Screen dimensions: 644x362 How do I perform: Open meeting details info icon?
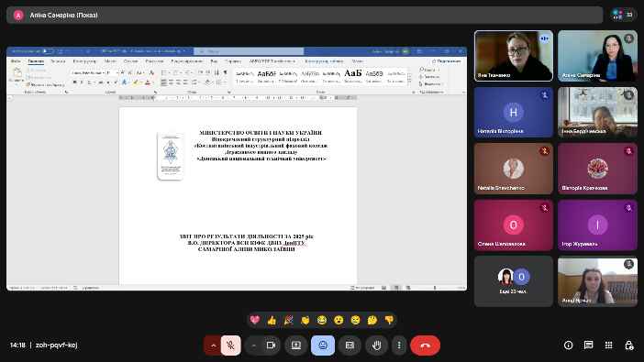[569, 346]
